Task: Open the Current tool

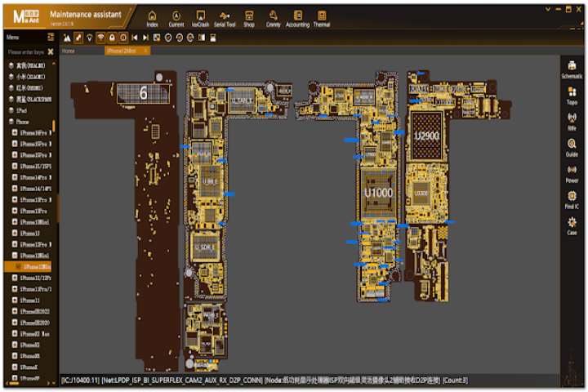Action: tap(176, 19)
